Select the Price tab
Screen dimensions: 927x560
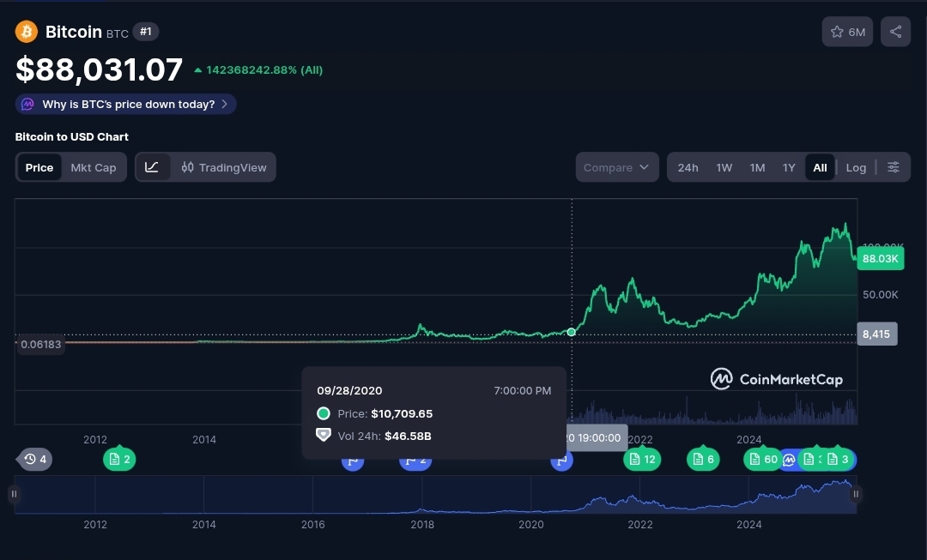pyautogui.click(x=39, y=167)
